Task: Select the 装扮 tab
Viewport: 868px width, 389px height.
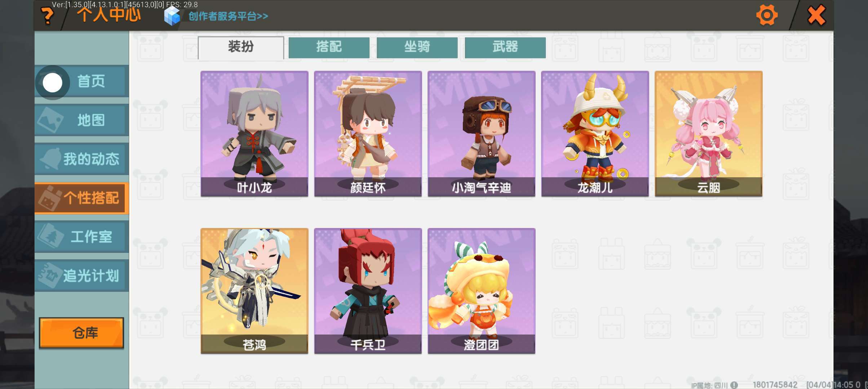Action: click(241, 47)
